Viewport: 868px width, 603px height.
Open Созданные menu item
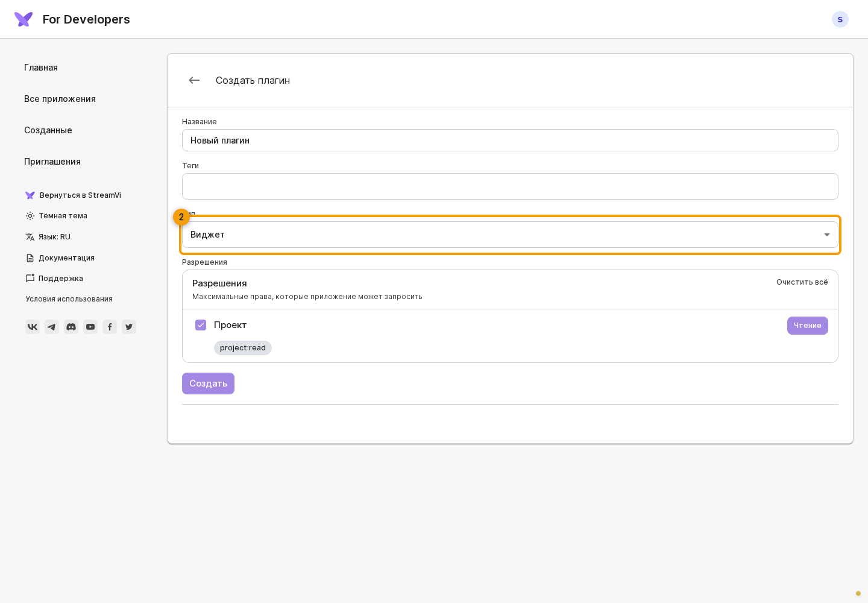pos(48,130)
